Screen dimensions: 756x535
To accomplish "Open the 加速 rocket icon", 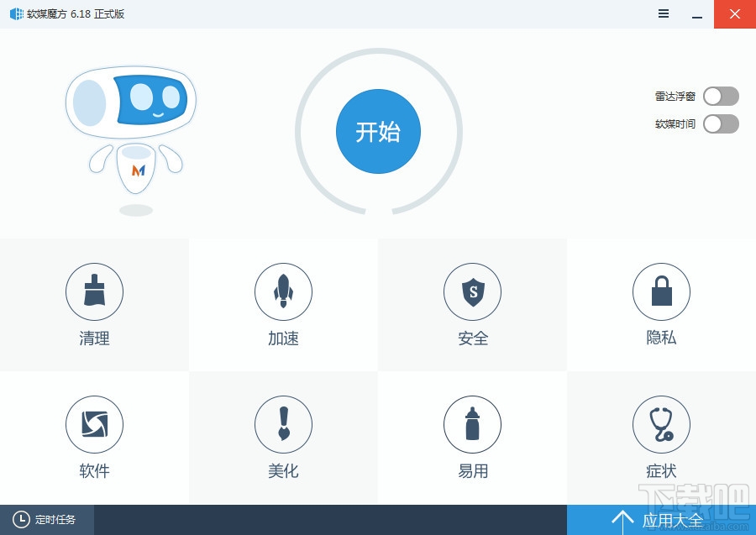I will tap(284, 291).
